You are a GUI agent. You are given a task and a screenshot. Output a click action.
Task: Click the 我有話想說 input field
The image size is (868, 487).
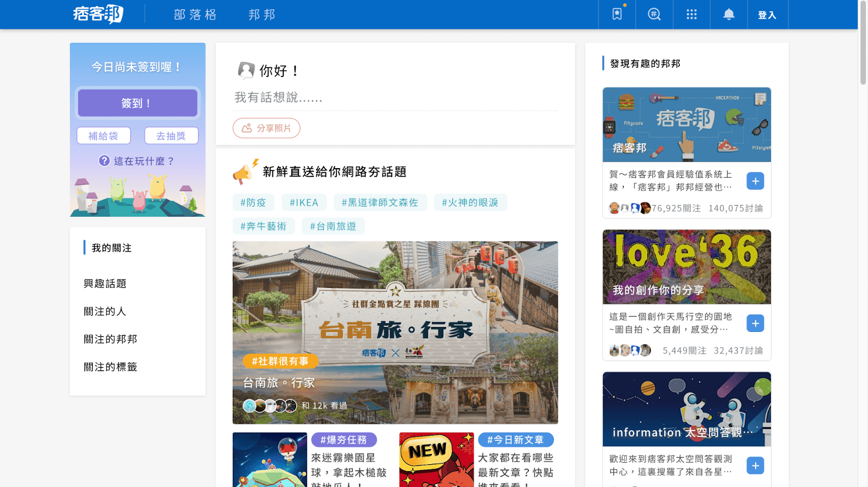click(395, 98)
